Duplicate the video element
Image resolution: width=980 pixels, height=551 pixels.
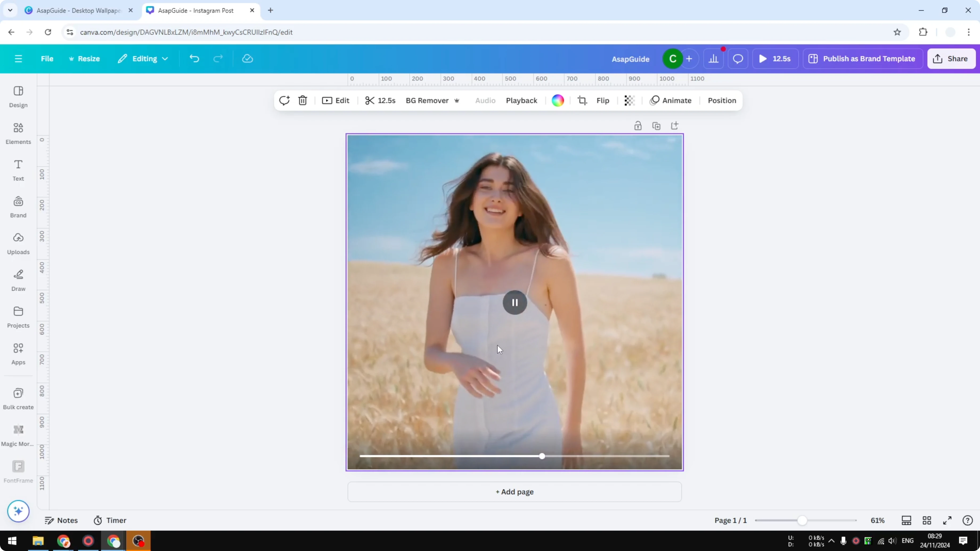click(x=656, y=125)
